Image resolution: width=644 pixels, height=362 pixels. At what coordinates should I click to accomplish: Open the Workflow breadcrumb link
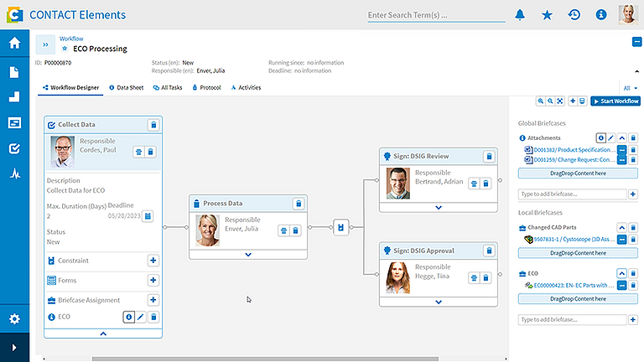(x=71, y=39)
